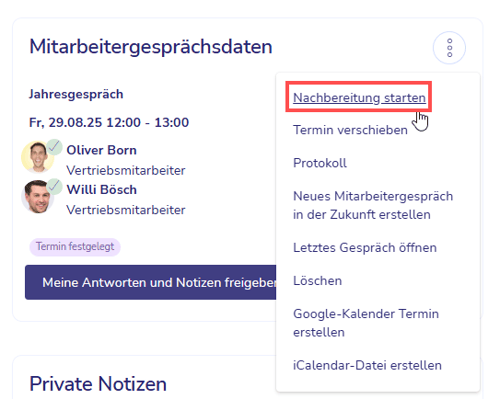Select iCalendar-Datei erstellen entry
Screen dimensions: 500x399
pyautogui.click(x=367, y=365)
